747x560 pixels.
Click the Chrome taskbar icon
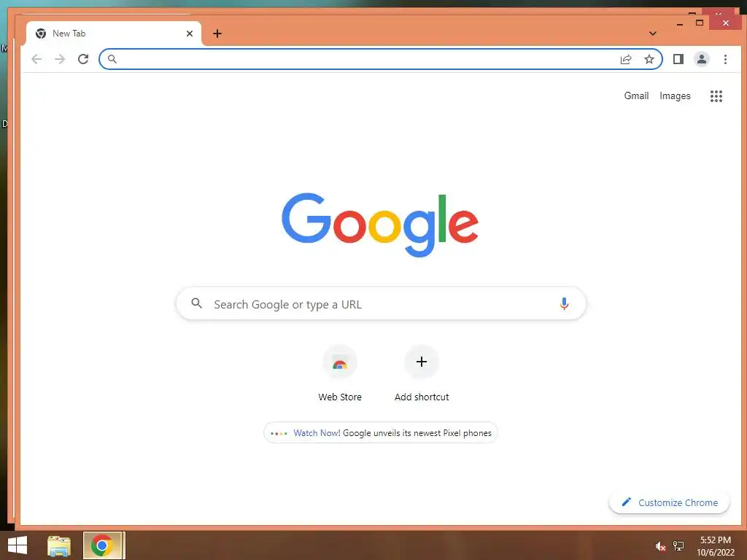[x=102, y=545]
